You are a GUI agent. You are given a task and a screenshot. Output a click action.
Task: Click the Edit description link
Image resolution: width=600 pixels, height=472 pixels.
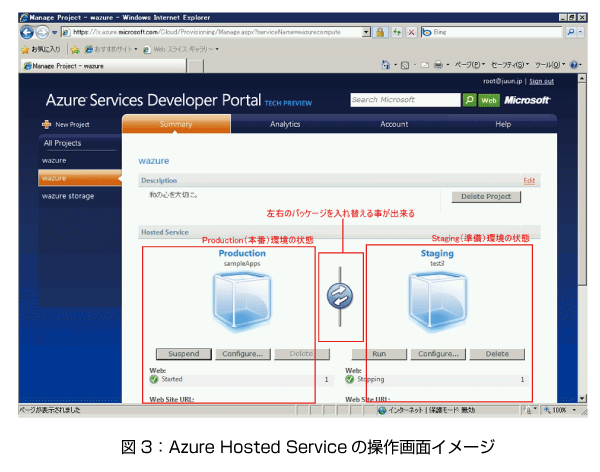(529, 180)
